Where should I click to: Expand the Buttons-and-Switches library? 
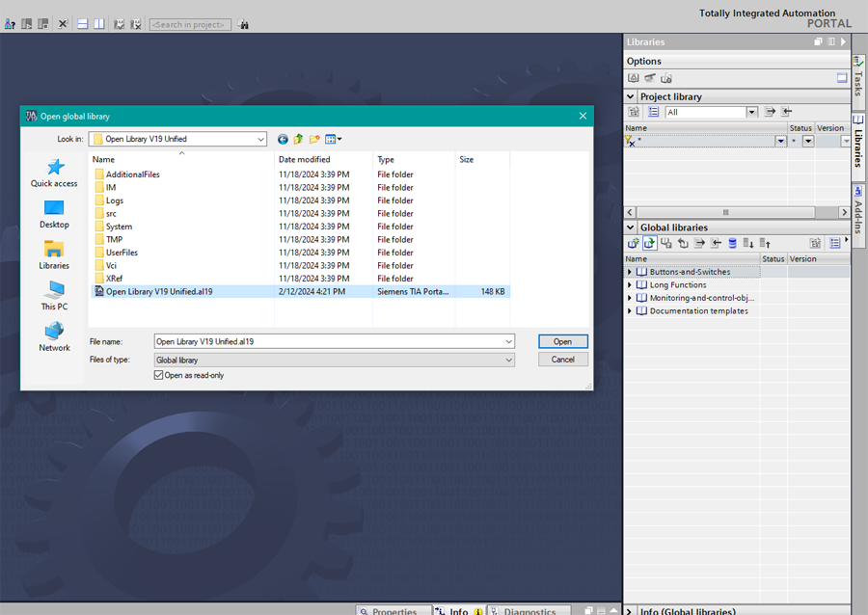[630, 272]
